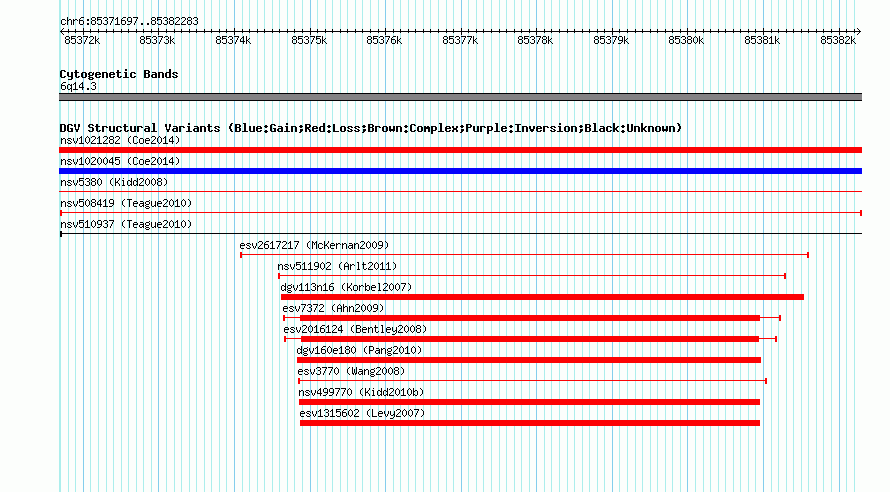Select the nsv5380 thin red variant line

pyautogui.click(x=460, y=192)
